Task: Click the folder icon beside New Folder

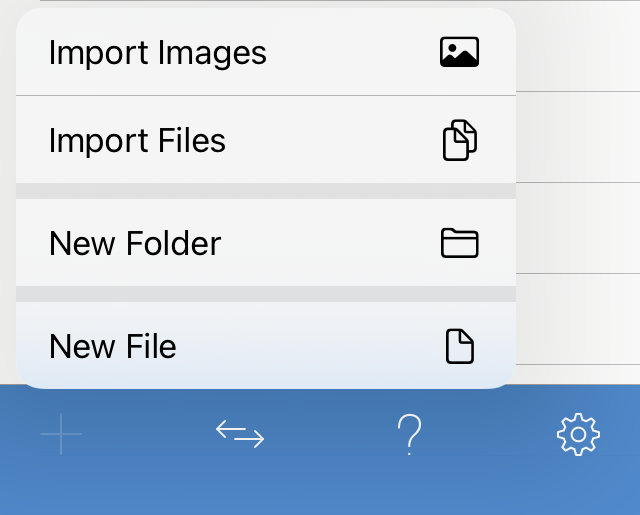Action: pos(460,243)
